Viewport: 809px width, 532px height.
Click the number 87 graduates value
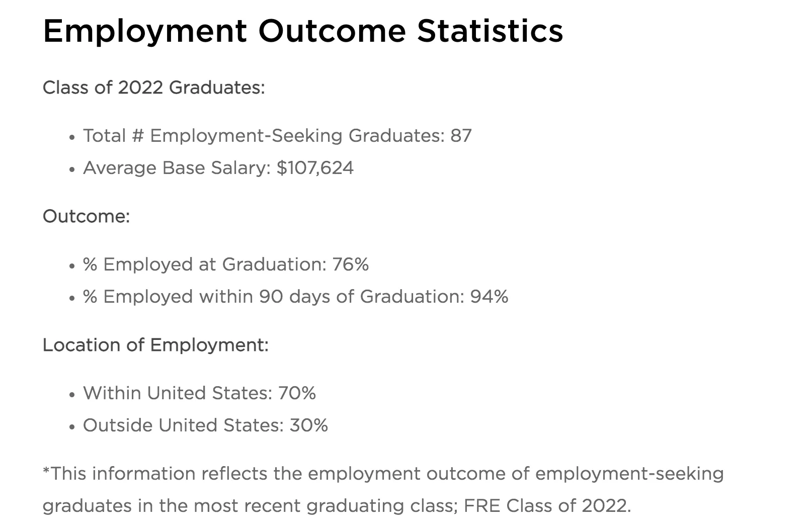[461, 136]
